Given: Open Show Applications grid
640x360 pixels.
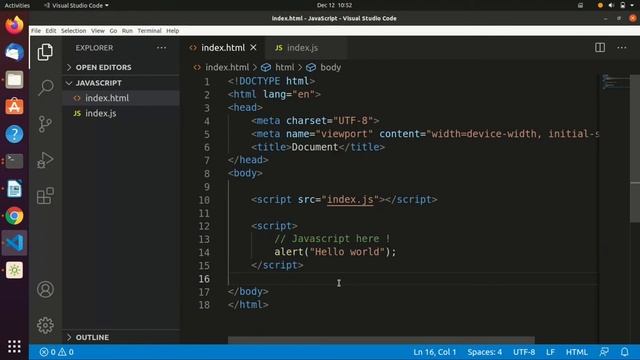Looking at the screenshot, I should coord(14,347).
